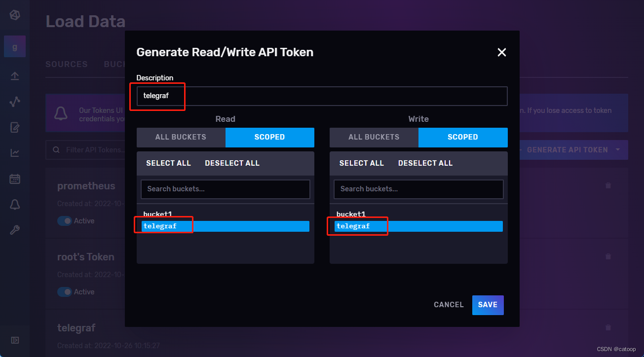The width and height of the screenshot is (644, 357).
Task: Open the Settings wrench icon in sidebar
Action: click(x=15, y=230)
